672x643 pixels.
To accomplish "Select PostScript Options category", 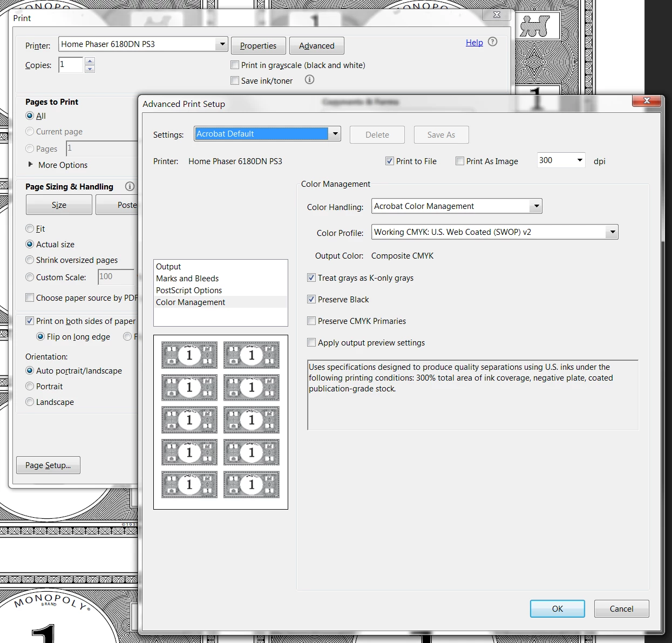I will 221,290.
